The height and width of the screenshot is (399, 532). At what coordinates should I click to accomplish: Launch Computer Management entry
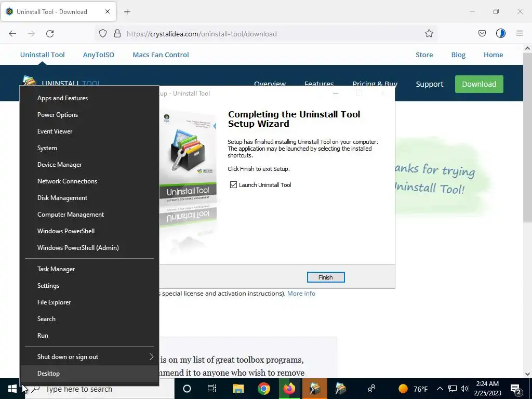[89, 215]
